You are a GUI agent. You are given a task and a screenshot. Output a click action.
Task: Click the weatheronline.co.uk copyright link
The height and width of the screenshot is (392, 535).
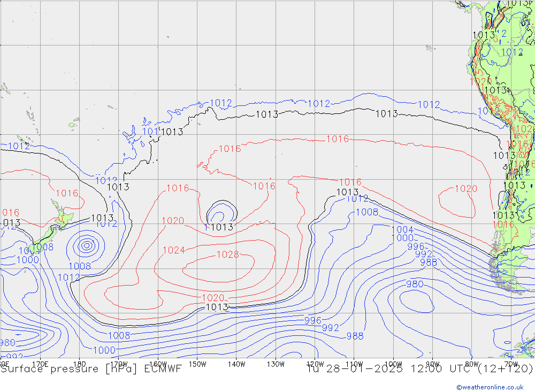490,387
